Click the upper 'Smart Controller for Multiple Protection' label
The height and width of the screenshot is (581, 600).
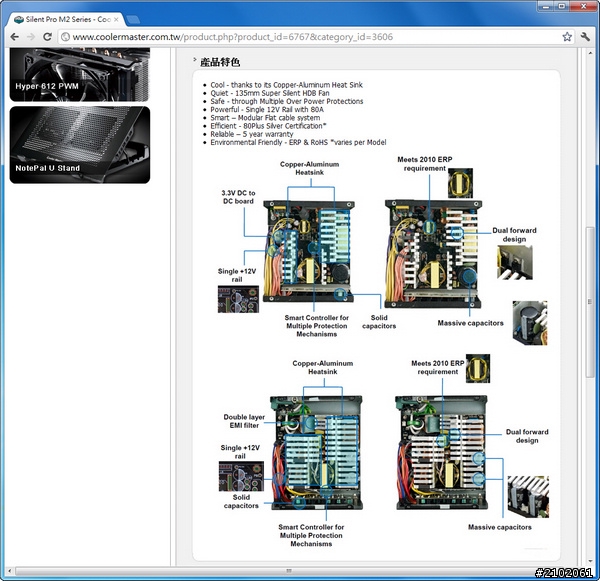317,326
